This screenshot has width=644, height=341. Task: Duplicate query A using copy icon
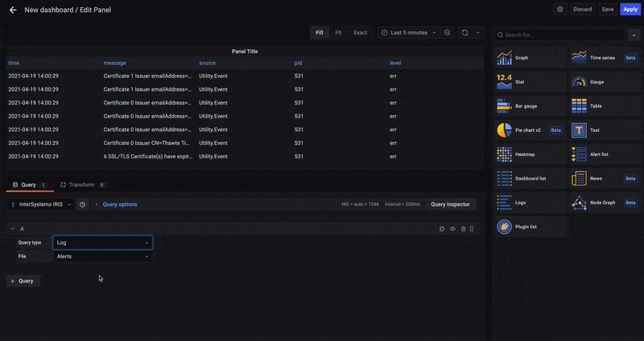442,229
